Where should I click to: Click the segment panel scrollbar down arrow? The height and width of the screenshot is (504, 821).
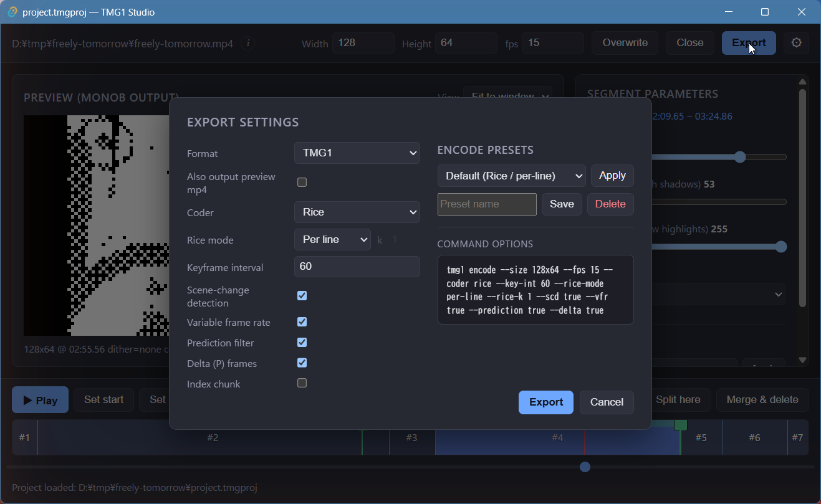click(x=803, y=360)
